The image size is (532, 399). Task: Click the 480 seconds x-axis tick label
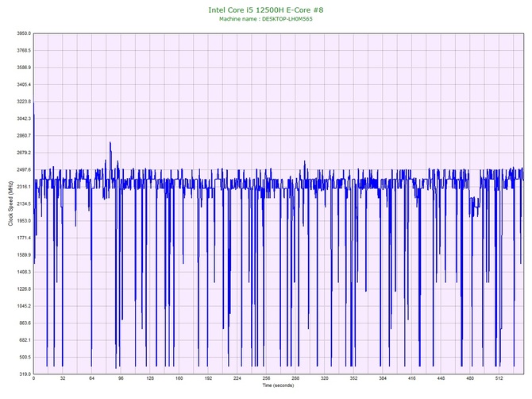470,378
